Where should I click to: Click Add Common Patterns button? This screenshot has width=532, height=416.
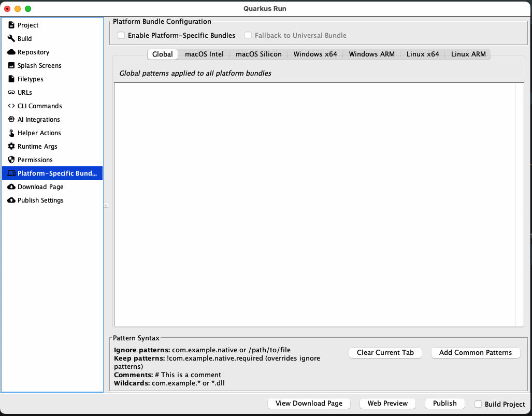(x=476, y=353)
